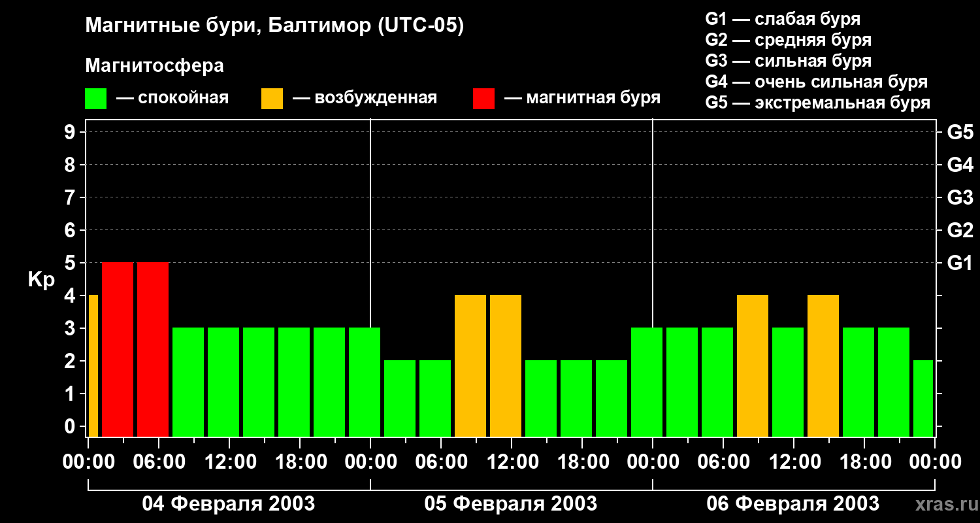Select the "04 Февраля 2003" date label
The image size is (980, 523).
pyautogui.click(x=229, y=504)
